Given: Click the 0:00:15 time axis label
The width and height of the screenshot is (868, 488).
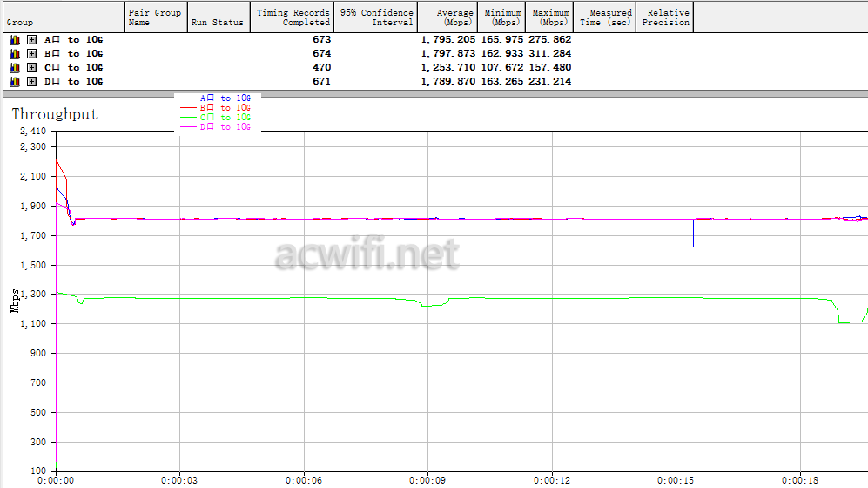Looking at the screenshot, I should coord(676,480).
